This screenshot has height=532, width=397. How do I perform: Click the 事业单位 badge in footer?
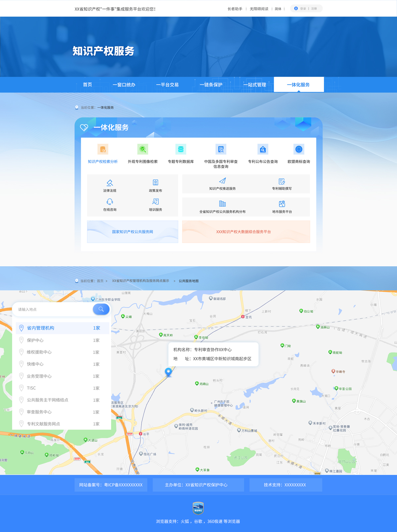pos(198,508)
